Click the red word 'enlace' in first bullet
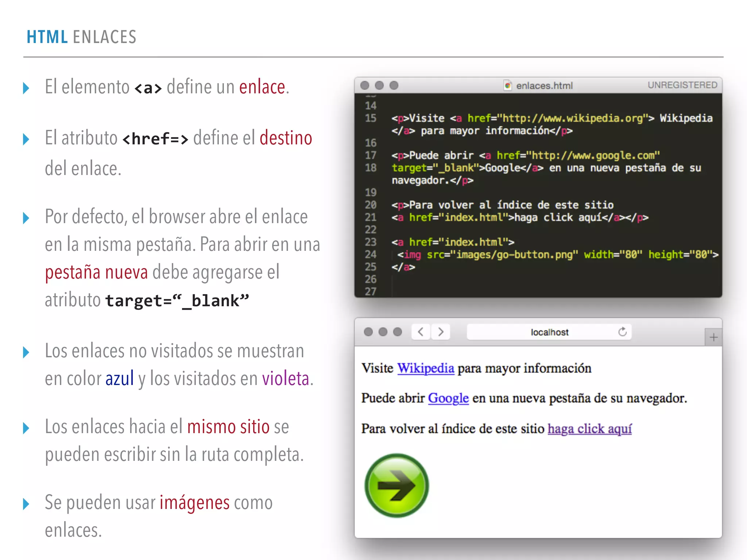747x560 pixels. click(262, 87)
